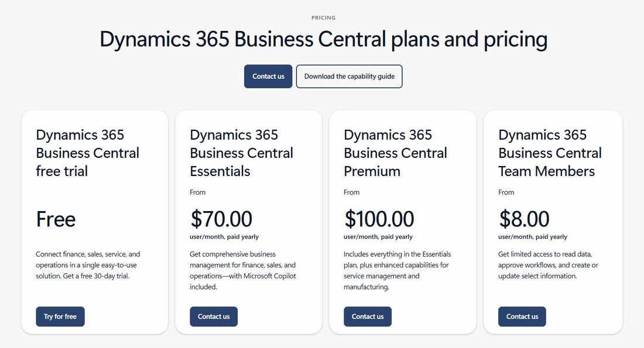Click the PRICING label above the heading
This screenshot has height=348, width=644.
click(323, 18)
